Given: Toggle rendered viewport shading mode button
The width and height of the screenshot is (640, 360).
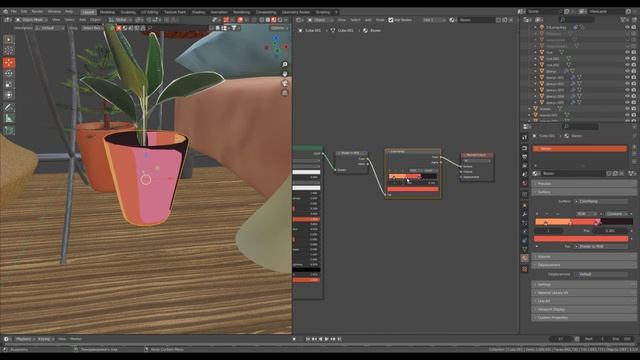Looking at the screenshot, I should pyautogui.click(x=280, y=20).
